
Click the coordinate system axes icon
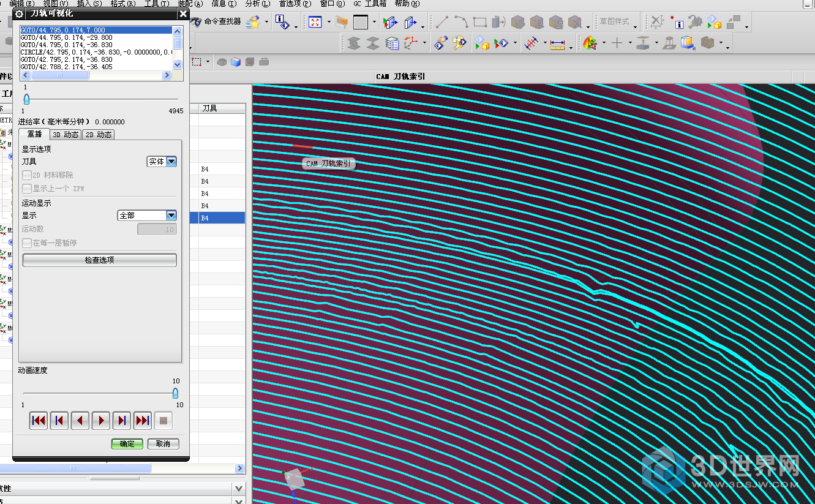pos(410,43)
